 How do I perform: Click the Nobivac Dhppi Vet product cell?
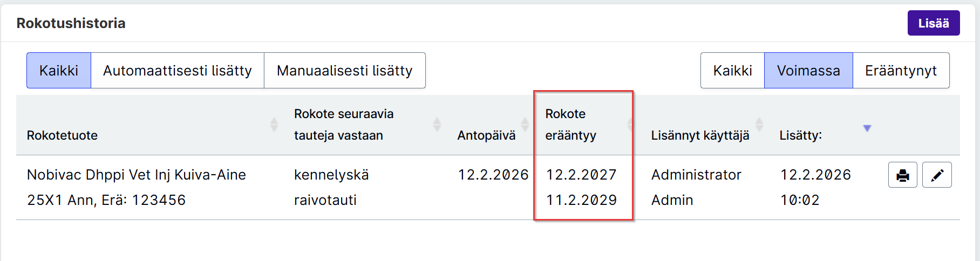pos(137,187)
